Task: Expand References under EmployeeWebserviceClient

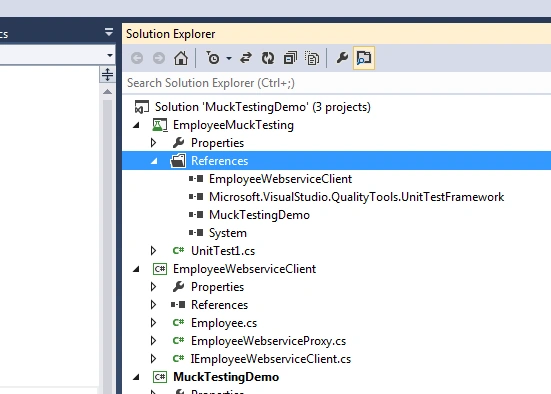Action: 153,305
